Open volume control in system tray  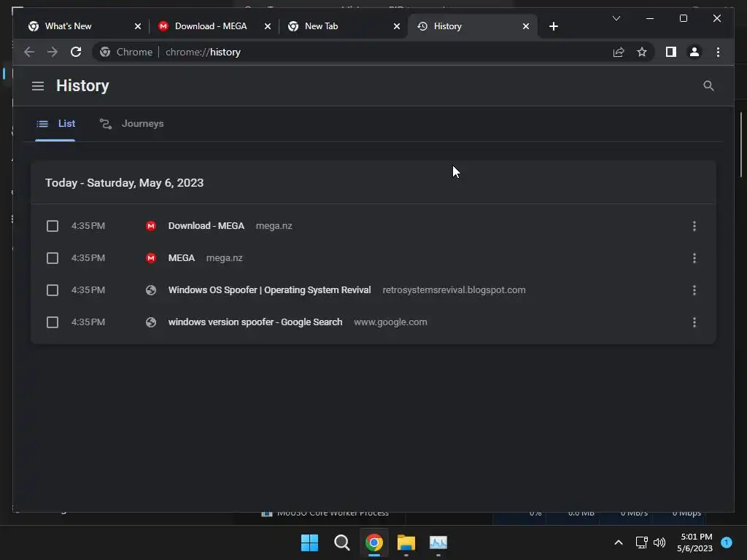659,542
